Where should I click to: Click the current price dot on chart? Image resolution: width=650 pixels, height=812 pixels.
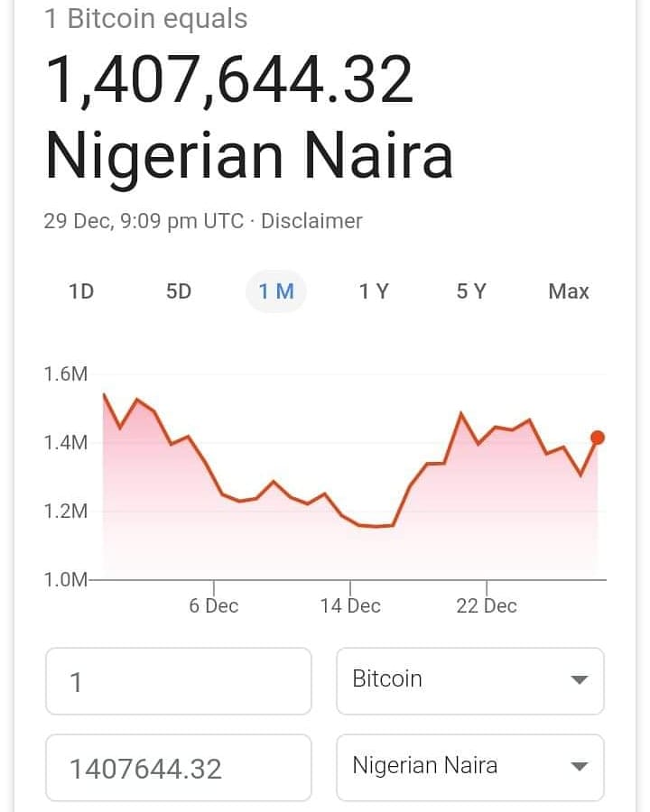pos(598,438)
